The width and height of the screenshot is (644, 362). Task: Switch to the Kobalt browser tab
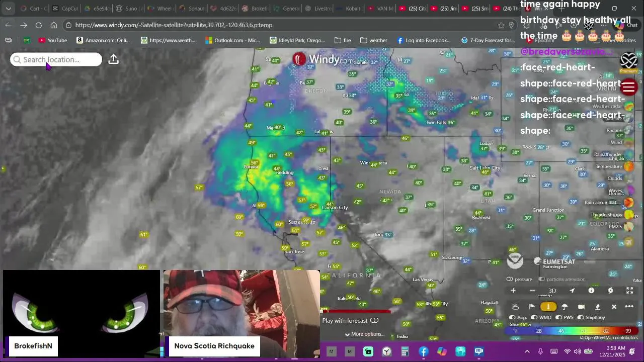click(x=348, y=9)
